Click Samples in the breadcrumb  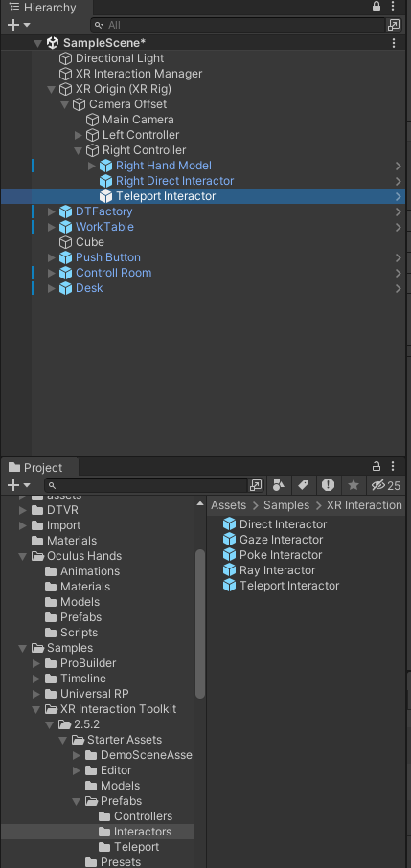(286, 505)
